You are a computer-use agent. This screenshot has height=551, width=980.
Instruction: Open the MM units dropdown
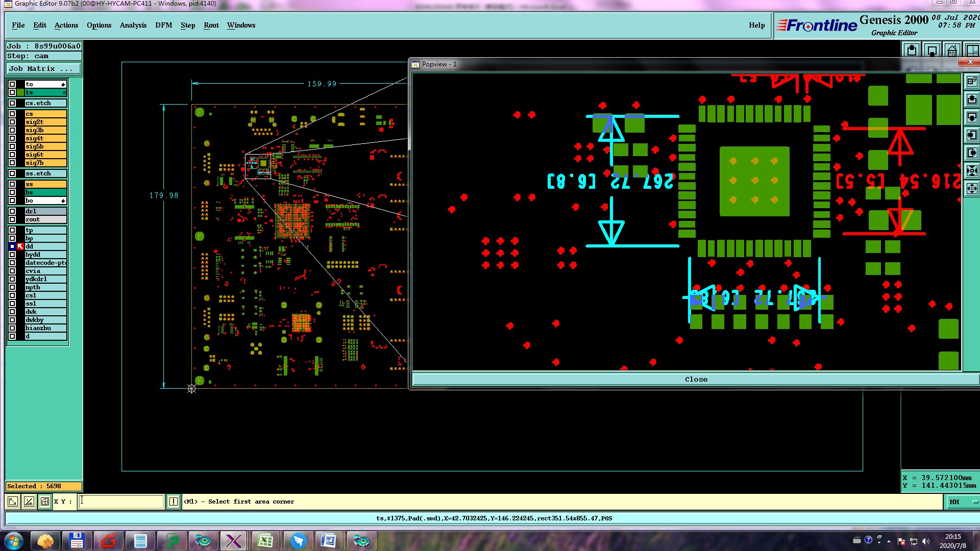click(x=963, y=502)
